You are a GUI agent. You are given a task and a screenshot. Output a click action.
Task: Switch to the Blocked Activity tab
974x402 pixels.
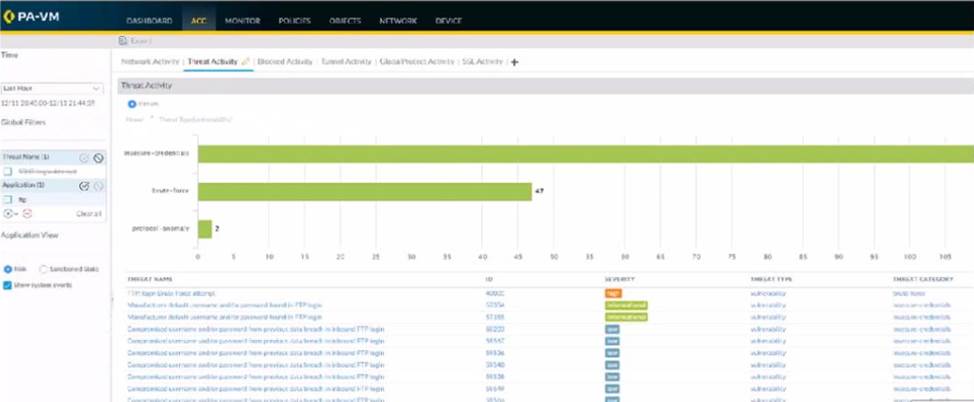(284, 62)
